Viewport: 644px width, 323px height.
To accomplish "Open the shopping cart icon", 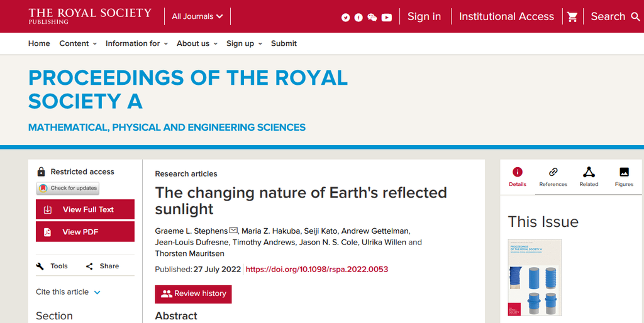I will tap(572, 17).
